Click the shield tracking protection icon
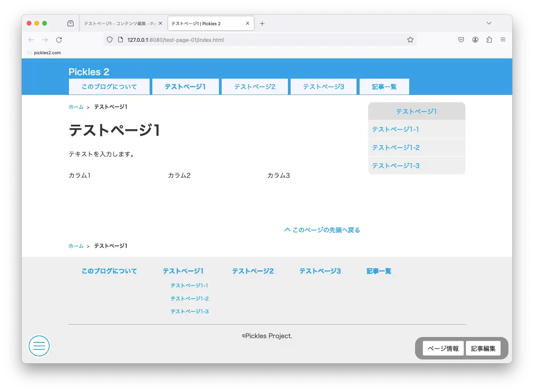This screenshot has height=392, width=534. pos(110,40)
